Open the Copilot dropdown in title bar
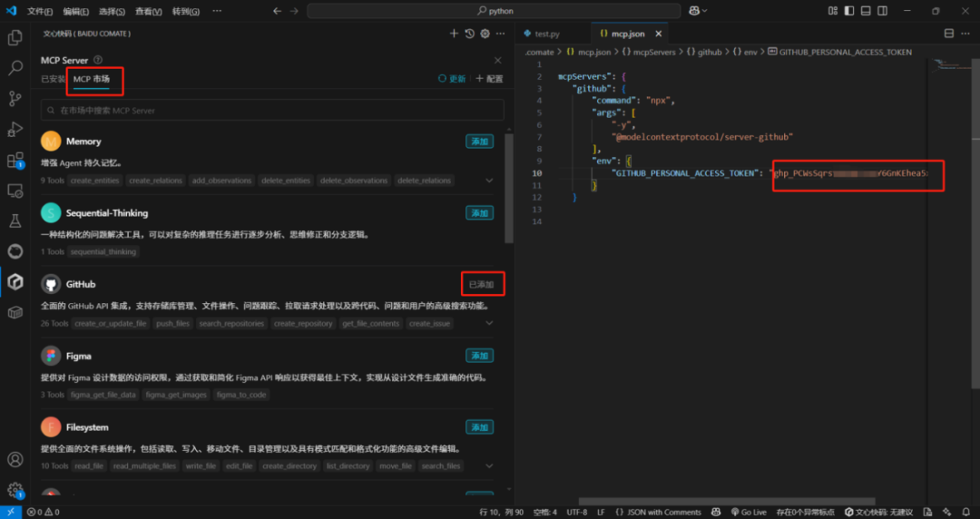 (x=698, y=11)
